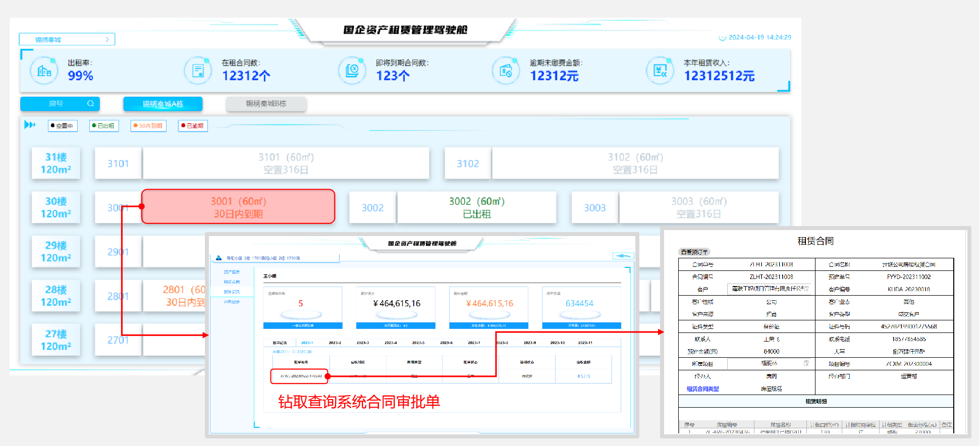
Task: Select the 29楼 floor tile
Action: [x=56, y=251]
